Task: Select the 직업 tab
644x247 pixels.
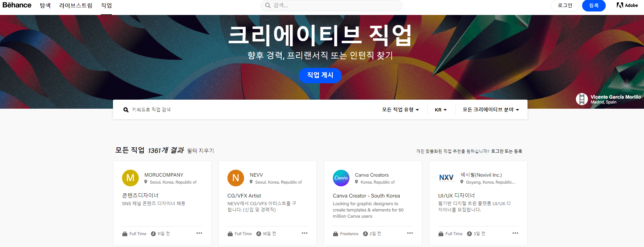Action: point(106,6)
